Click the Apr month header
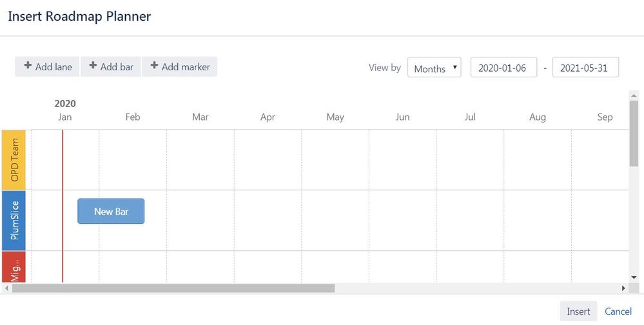Image resolution: width=644 pixels, height=325 pixels. pyautogui.click(x=268, y=117)
